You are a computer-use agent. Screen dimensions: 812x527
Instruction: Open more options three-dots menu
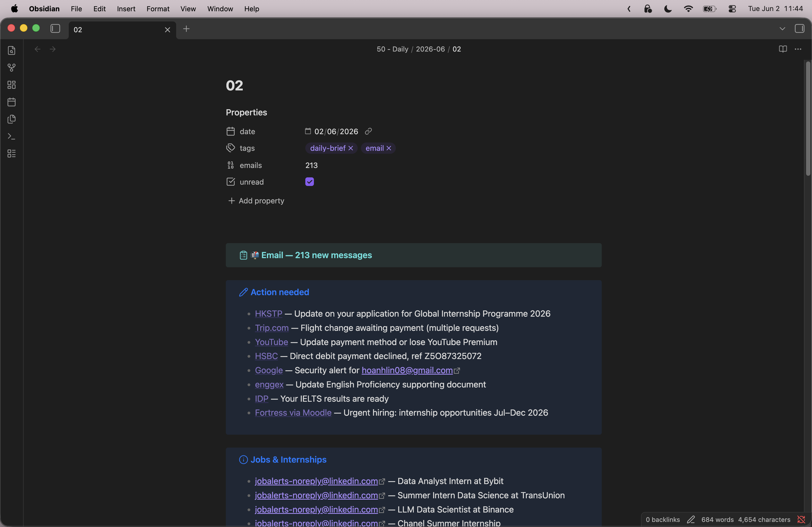[x=798, y=49]
